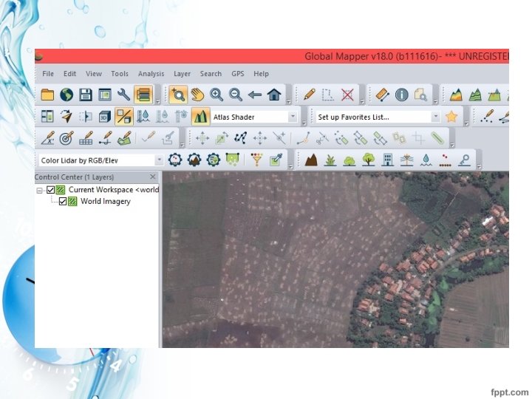
Task: Click the red X delete icon
Action: coord(347,95)
